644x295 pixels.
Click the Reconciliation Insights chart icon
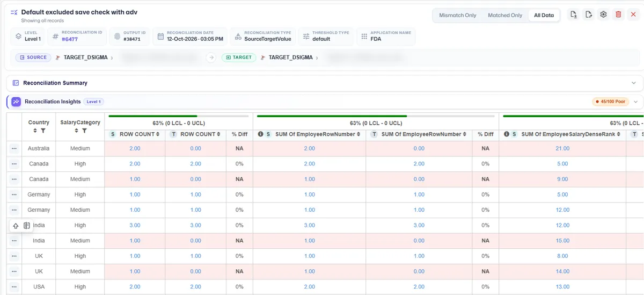click(x=16, y=102)
